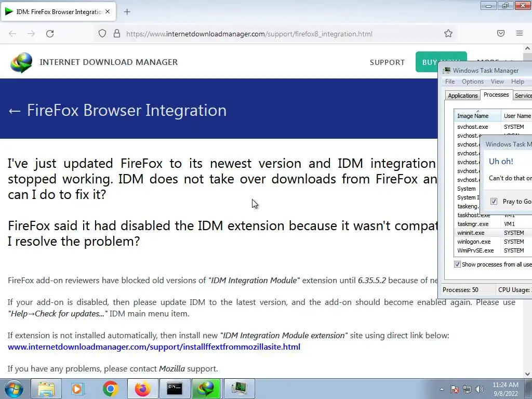Go back using Firefox back arrow
This screenshot has height=399, width=532.
point(12,34)
